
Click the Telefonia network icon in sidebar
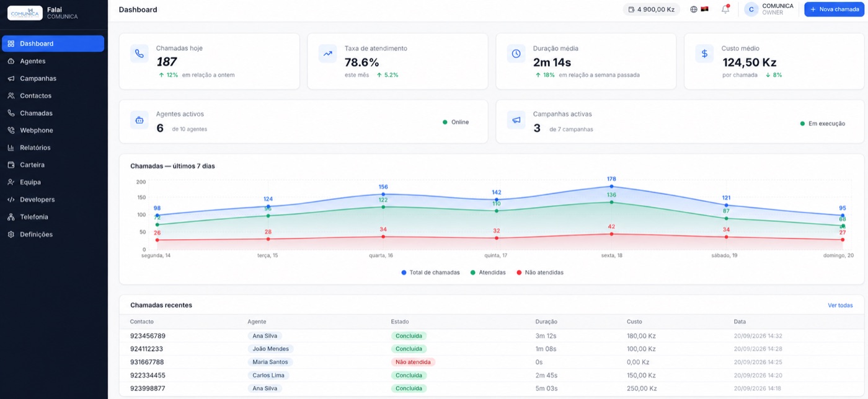coord(11,217)
